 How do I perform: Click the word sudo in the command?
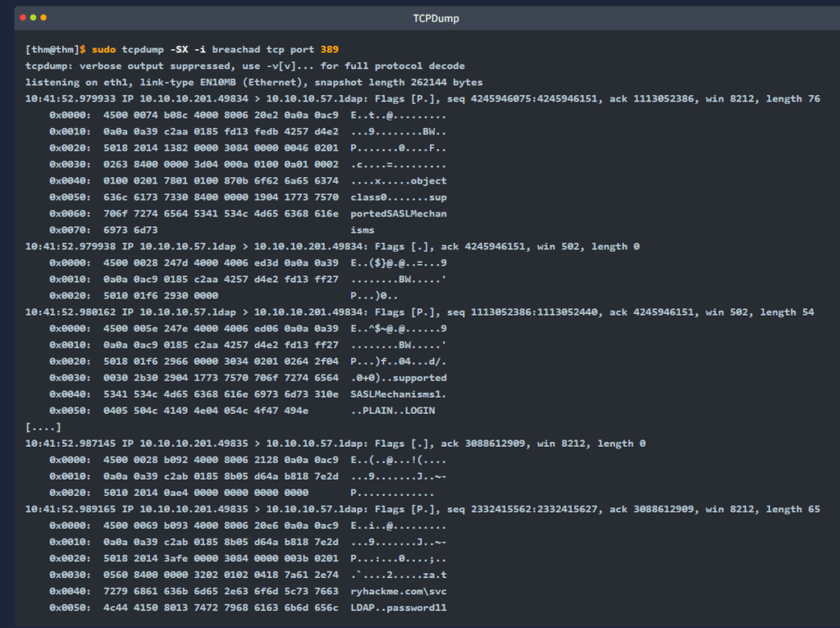pos(103,49)
